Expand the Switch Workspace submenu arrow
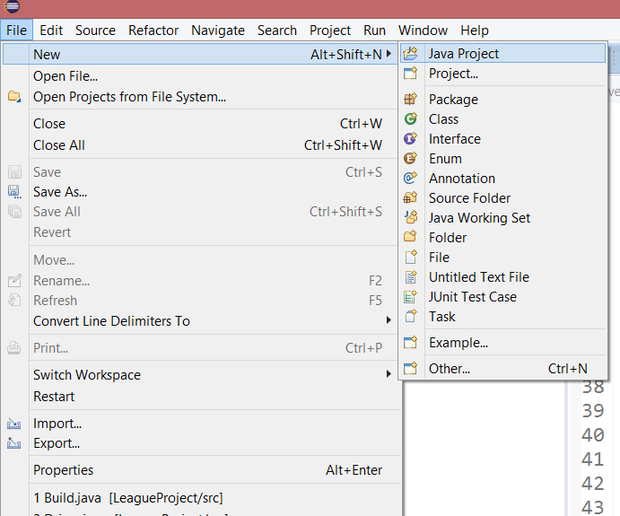 point(389,375)
